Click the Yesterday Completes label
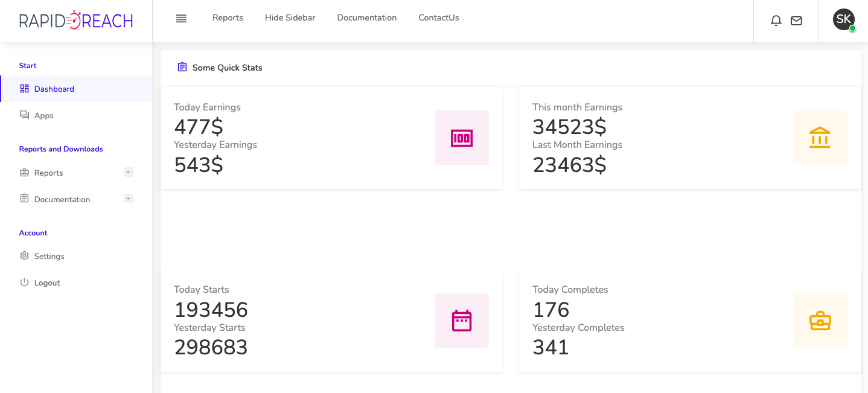This screenshot has width=868, height=393. pos(578,328)
